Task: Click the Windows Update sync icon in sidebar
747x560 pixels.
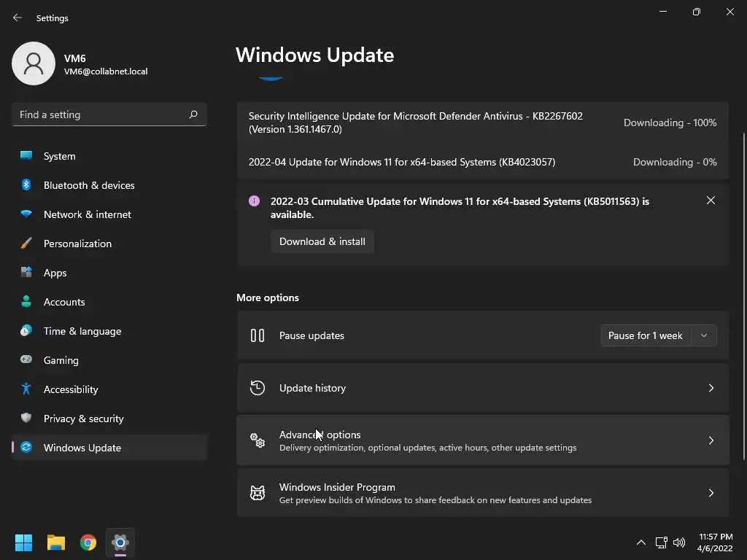Action: click(x=26, y=447)
